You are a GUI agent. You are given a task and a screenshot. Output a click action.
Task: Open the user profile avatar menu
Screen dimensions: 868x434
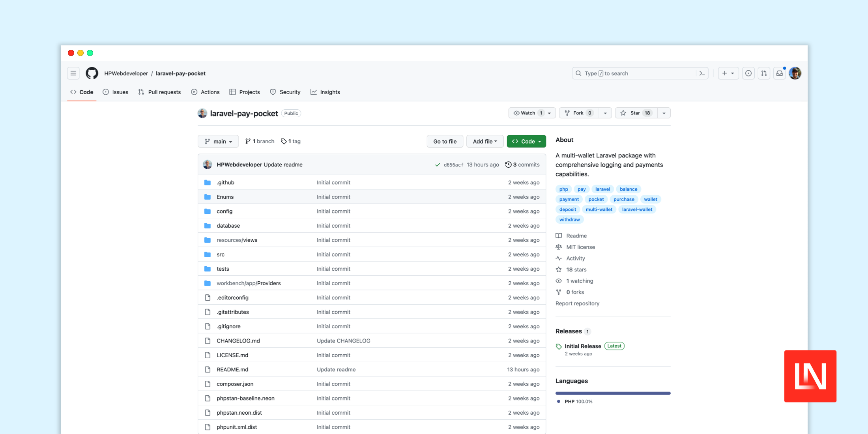coord(795,73)
